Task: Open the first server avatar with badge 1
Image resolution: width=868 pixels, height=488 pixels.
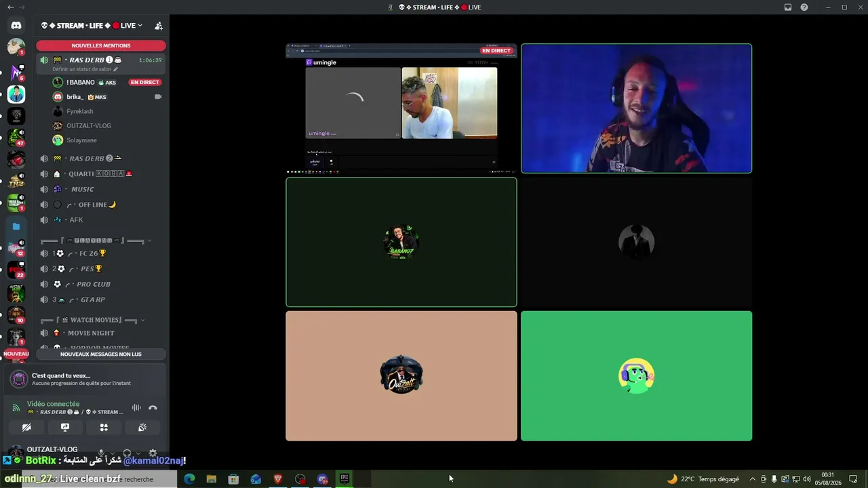Action: click(x=16, y=47)
